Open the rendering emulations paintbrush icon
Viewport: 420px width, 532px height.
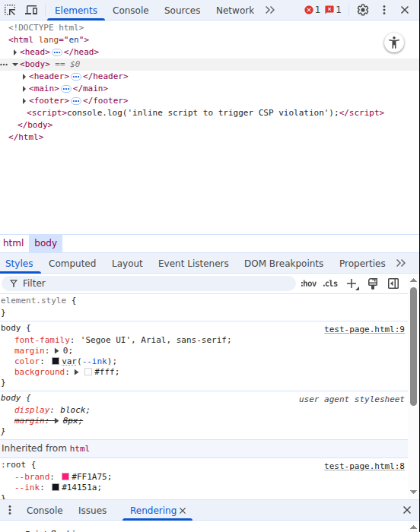(373, 283)
